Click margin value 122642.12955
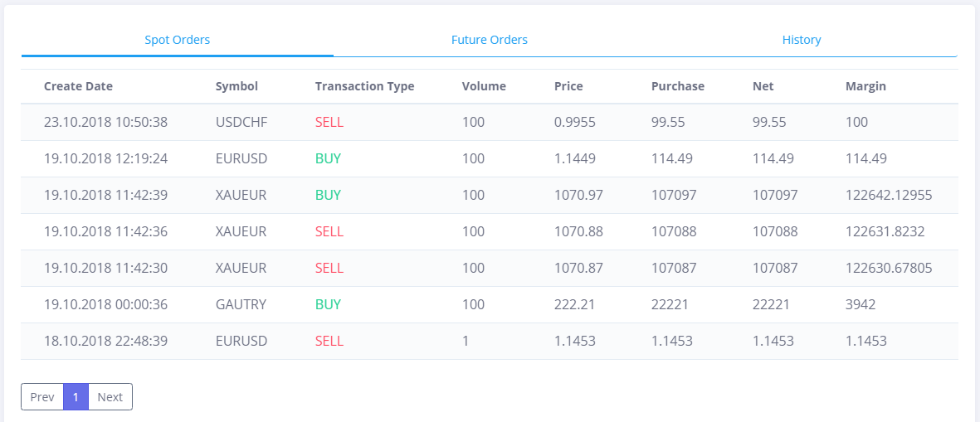The width and height of the screenshot is (980, 422). click(x=889, y=196)
